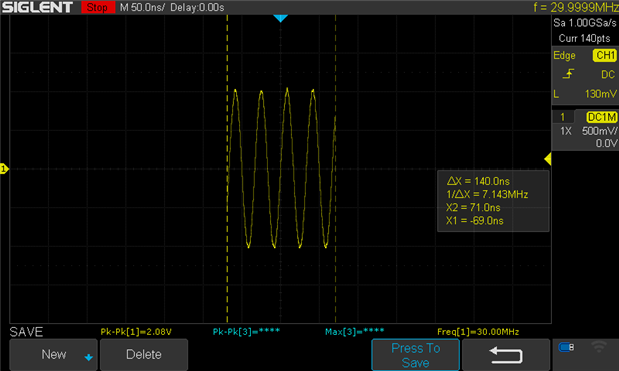
Task: Click the channel 1 number box
Action: point(563,117)
